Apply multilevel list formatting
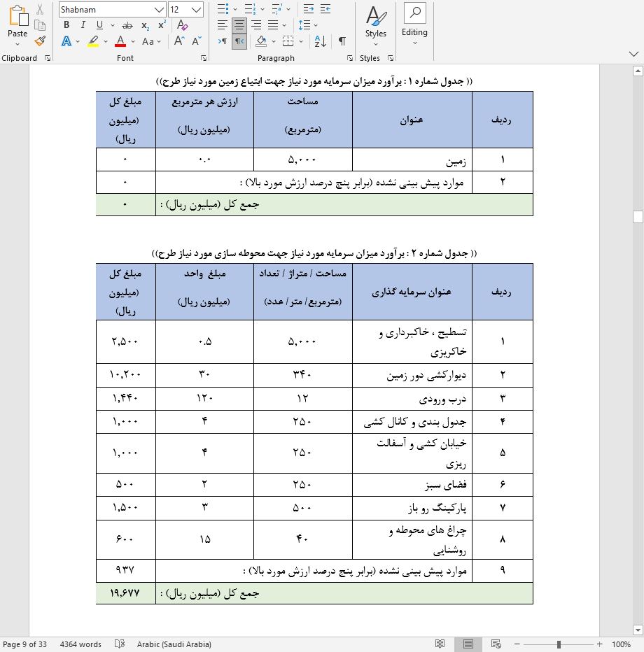 point(277,9)
